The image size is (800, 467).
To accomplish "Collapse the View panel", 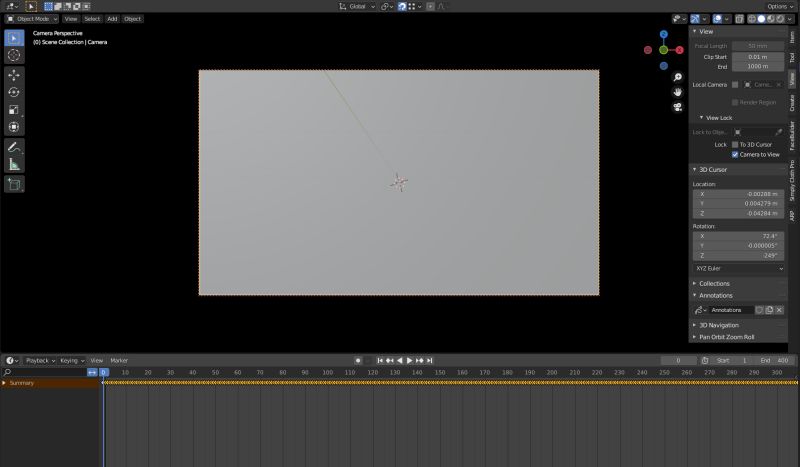I will tap(694, 32).
